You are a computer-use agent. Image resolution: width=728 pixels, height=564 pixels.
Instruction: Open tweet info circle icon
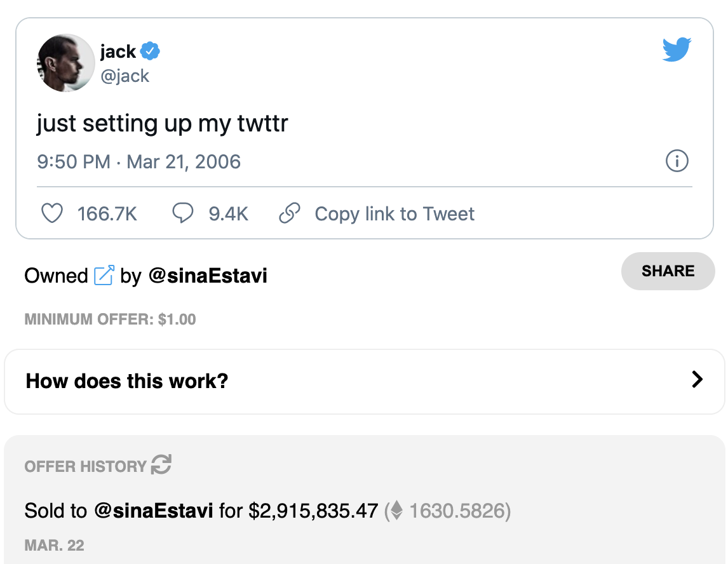(677, 161)
